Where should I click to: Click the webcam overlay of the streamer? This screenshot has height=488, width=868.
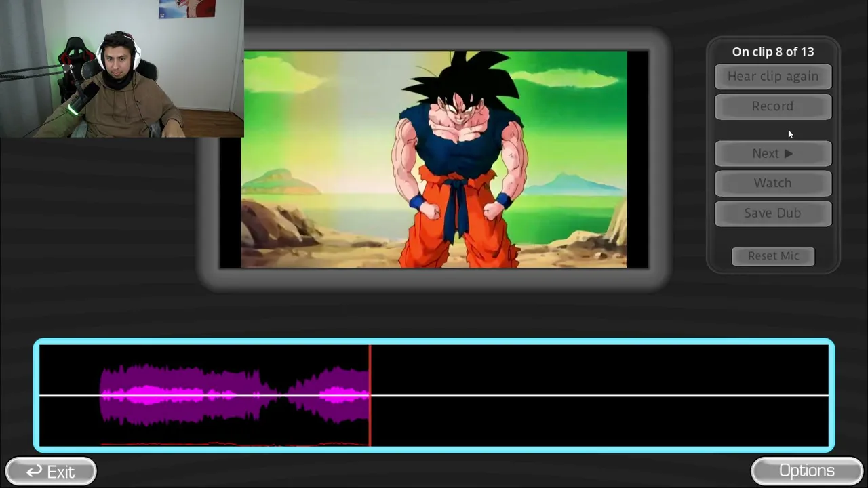(x=122, y=68)
